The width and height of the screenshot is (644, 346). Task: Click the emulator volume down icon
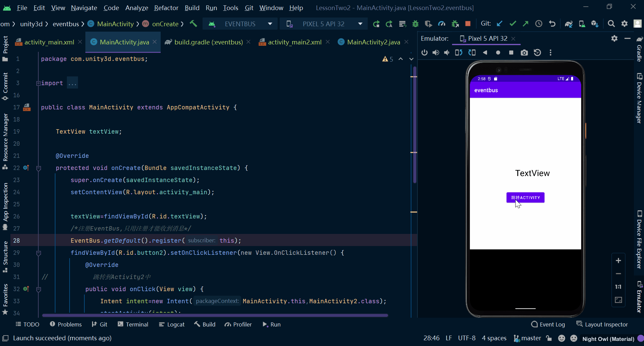coord(447,53)
